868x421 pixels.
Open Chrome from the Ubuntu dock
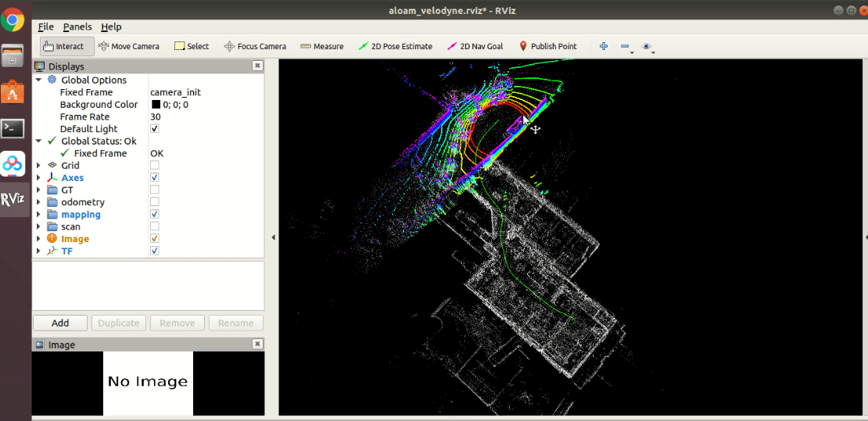[x=13, y=19]
